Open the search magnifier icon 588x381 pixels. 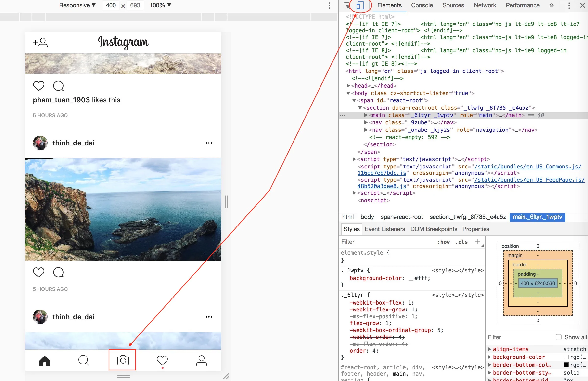tap(84, 360)
